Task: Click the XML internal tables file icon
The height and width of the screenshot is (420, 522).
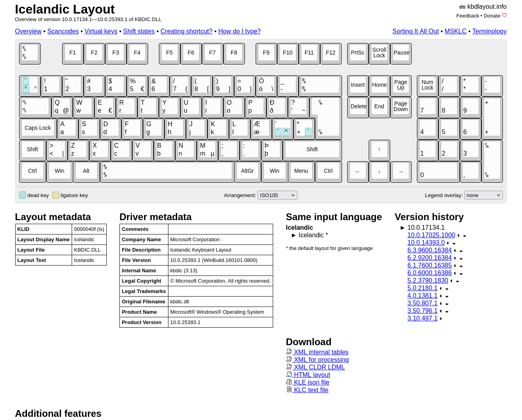Action: pyautogui.click(x=289, y=352)
